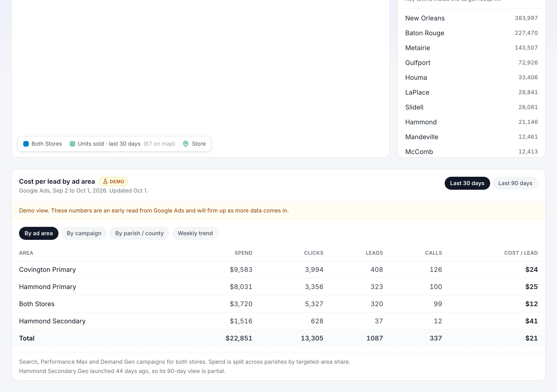Select the By ad area tab
The width and height of the screenshot is (557, 392).
[x=39, y=233]
